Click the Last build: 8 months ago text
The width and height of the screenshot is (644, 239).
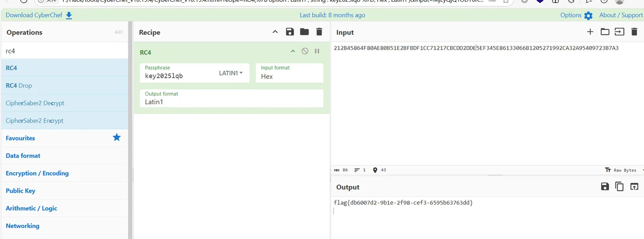tap(333, 15)
